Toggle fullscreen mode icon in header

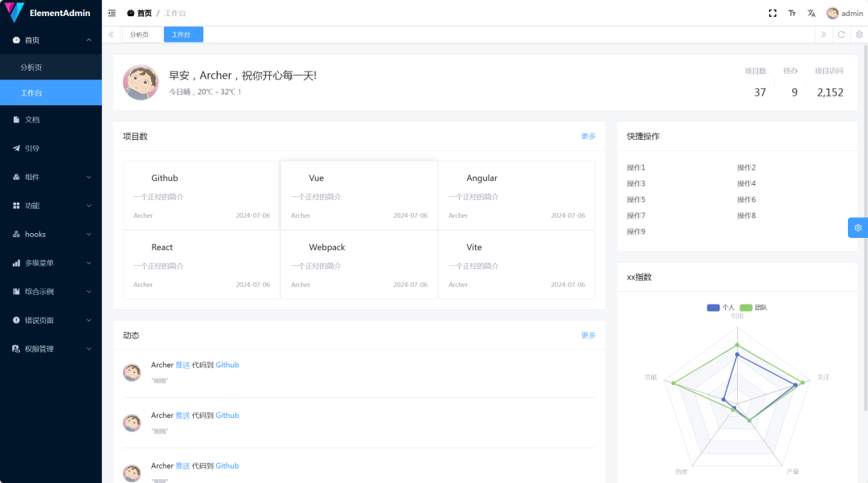772,13
